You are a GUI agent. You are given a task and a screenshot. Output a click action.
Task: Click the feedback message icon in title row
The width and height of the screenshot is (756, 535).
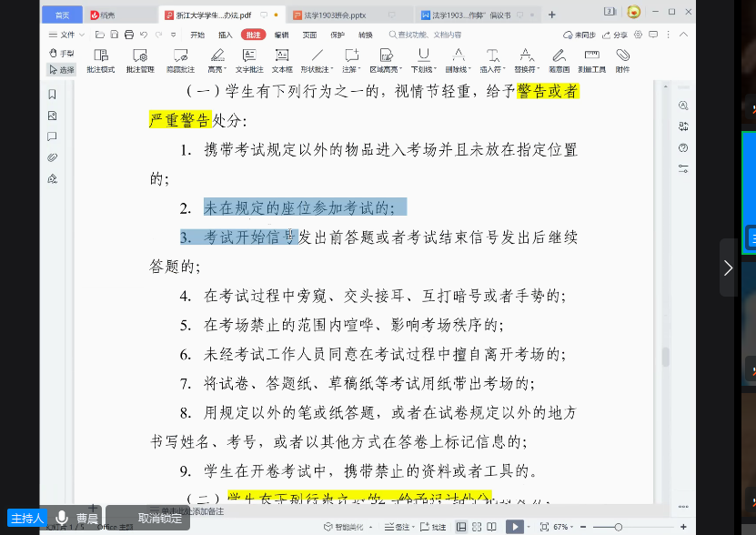pos(653,35)
